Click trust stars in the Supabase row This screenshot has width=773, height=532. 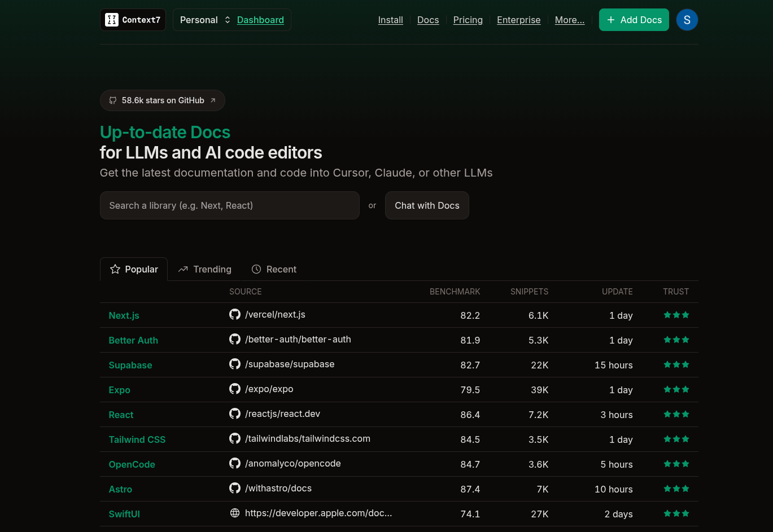676,364
